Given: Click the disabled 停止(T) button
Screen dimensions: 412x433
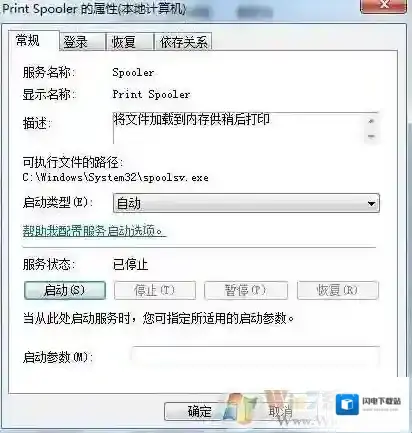Looking at the screenshot, I should pyautogui.click(x=155, y=290).
